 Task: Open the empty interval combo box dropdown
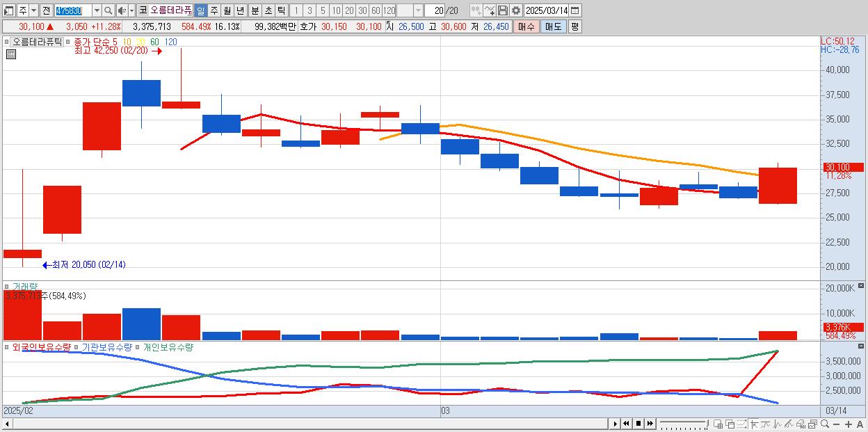418,10
